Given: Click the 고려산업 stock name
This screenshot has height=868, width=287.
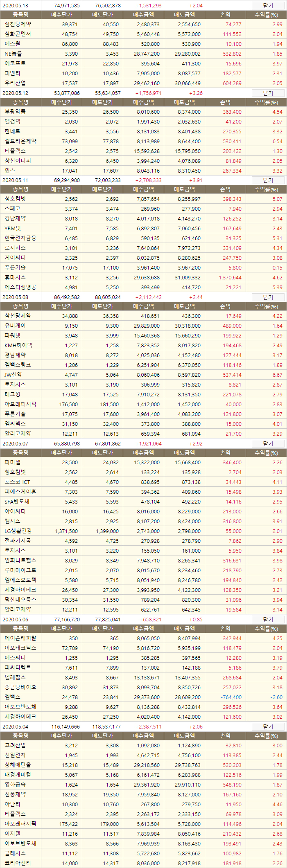Looking at the screenshot, I should click(15, 745).
